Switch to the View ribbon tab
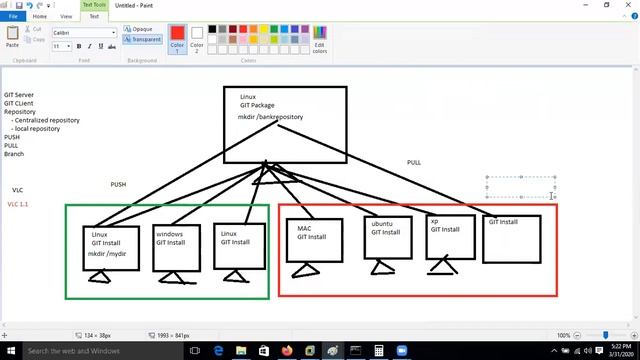The width and height of the screenshot is (640, 360). click(x=66, y=16)
